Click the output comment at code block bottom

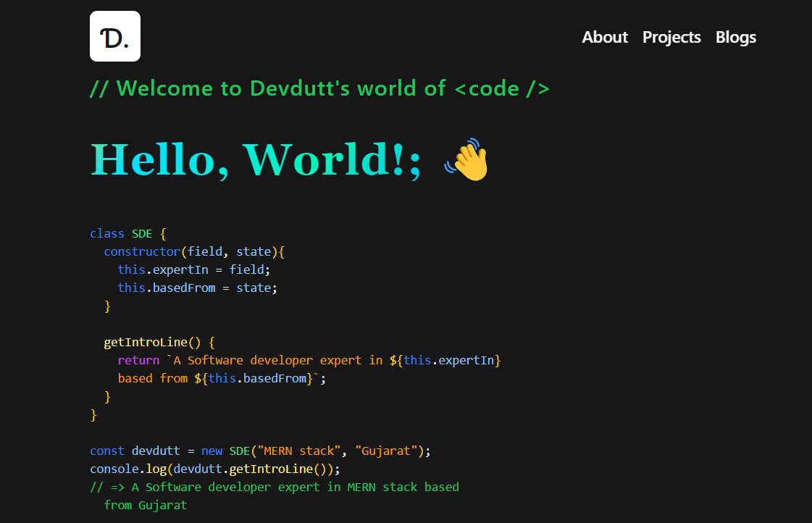275,487
